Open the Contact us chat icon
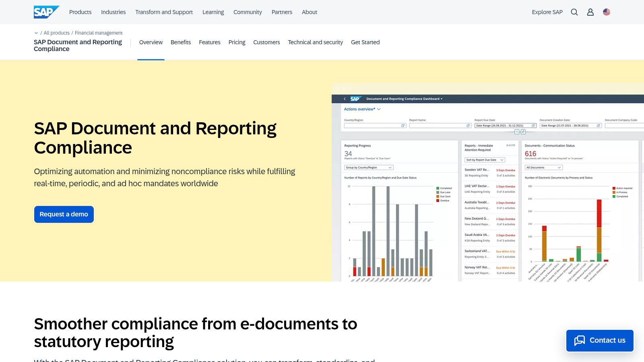Viewport: 644px width, 362px height. pos(580,340)
